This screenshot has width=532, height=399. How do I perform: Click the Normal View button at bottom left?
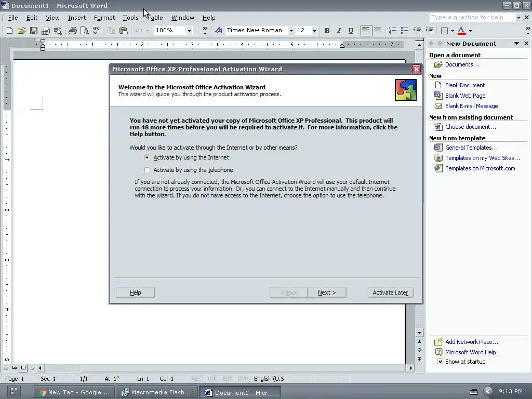click(x=6, y=367)
